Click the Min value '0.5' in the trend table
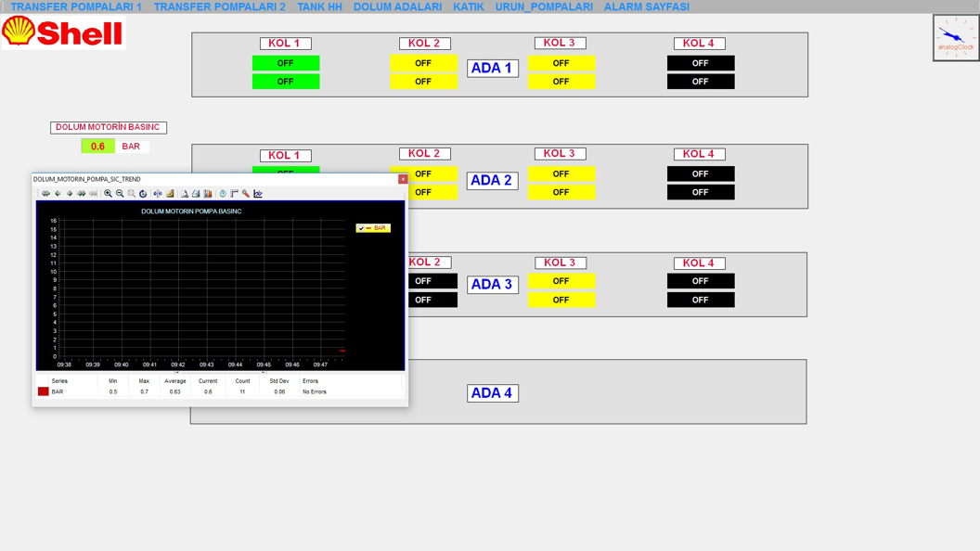Image resolution: width=980 pixels, height=551 pixels. coord(113,391)
